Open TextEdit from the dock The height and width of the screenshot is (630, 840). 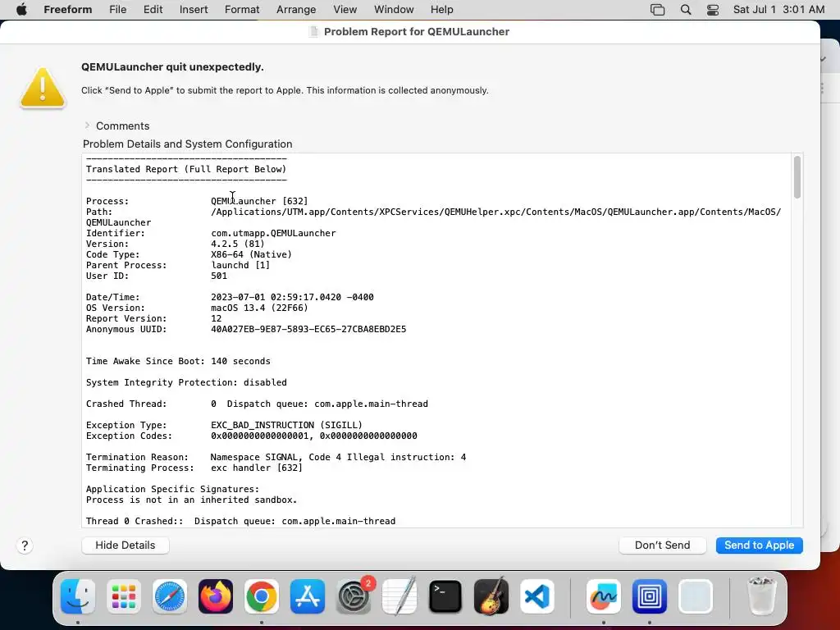coord(399,596)
